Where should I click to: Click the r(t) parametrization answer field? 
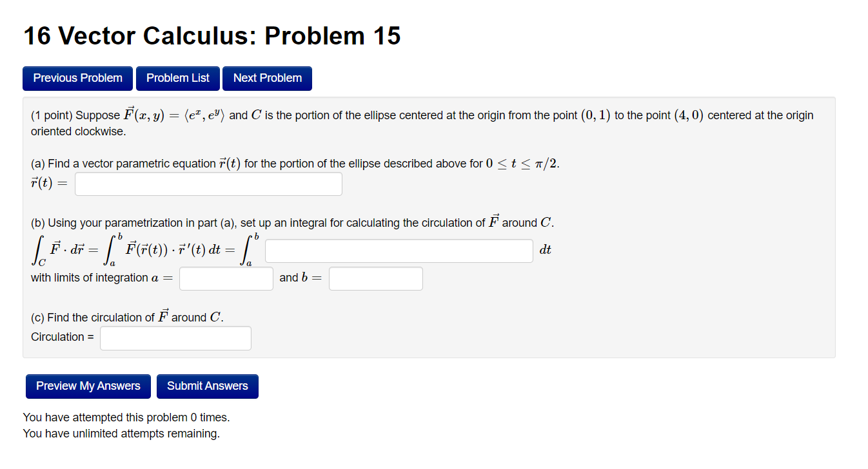click(208, 184)
